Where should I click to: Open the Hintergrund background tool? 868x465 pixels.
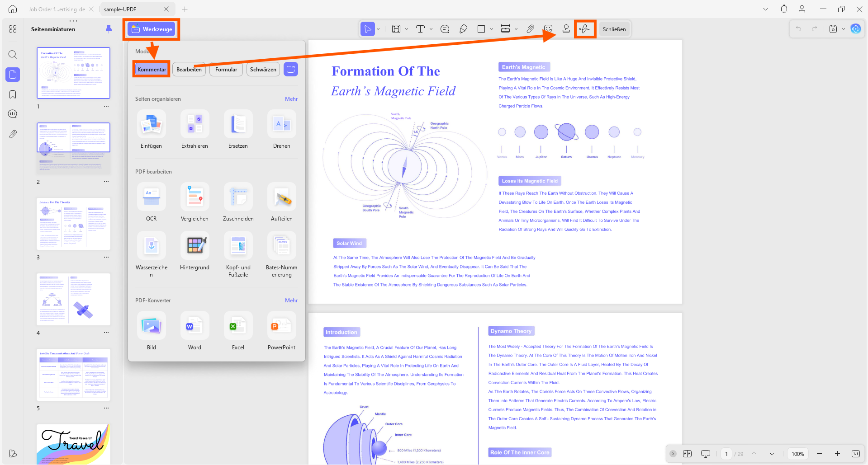click(194, 251)
